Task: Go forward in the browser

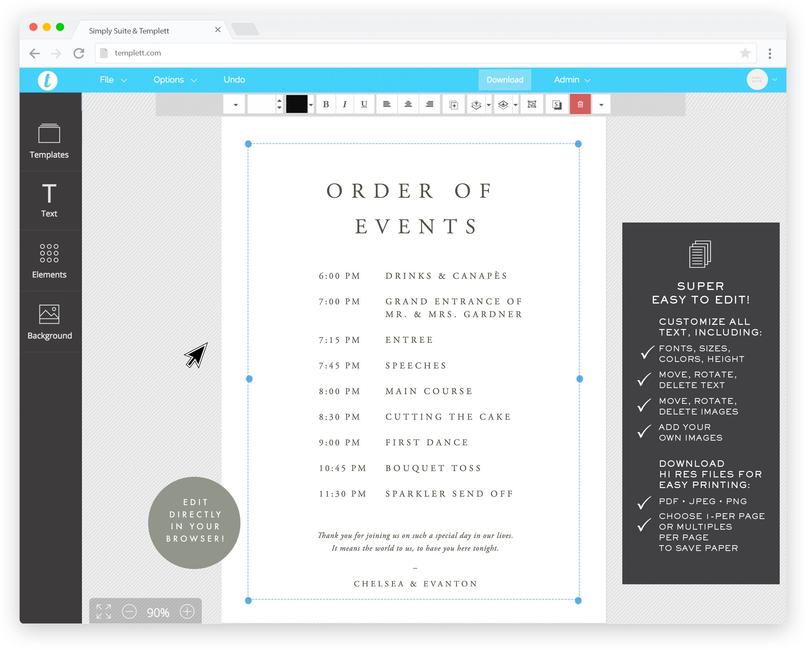Action: [x=56, y=53]
